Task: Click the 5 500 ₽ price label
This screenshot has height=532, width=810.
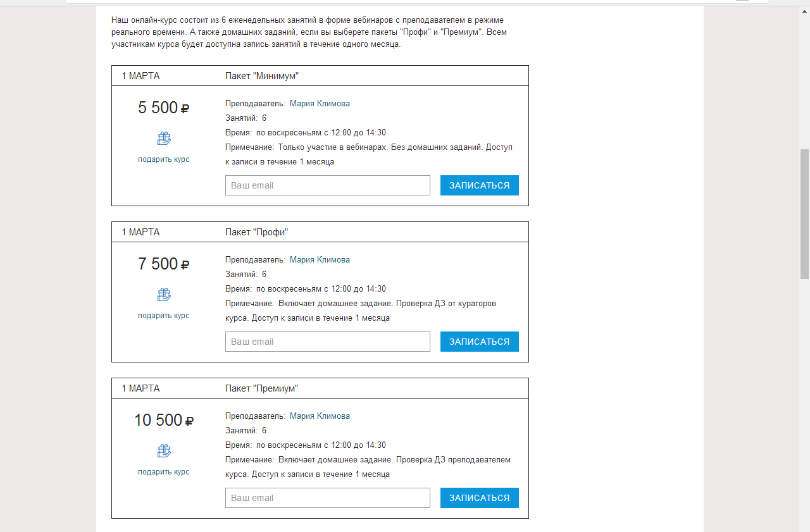Action: [x=164, y=108]
